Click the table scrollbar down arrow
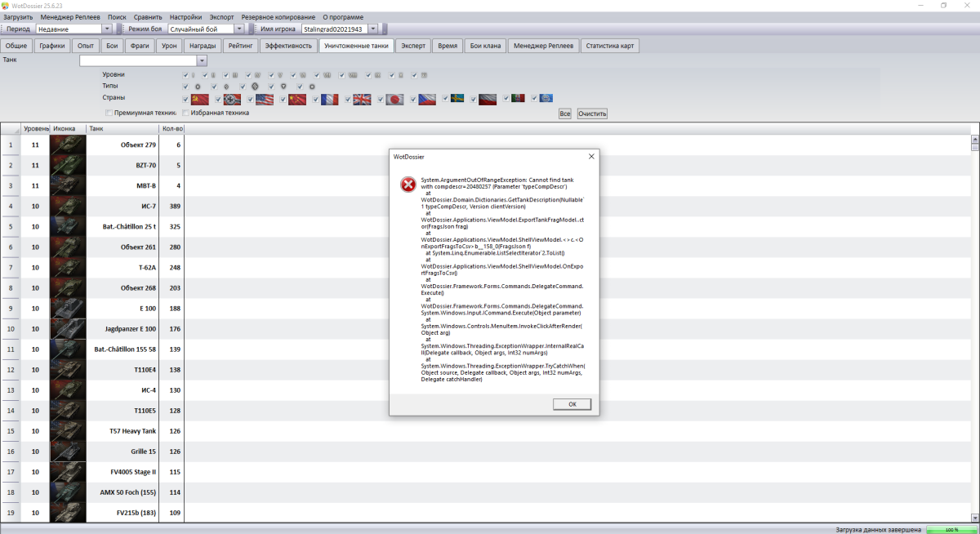Image resolution: width=980 pixels, height=534 pixels. pyautogui.click(x=975, y=517)
